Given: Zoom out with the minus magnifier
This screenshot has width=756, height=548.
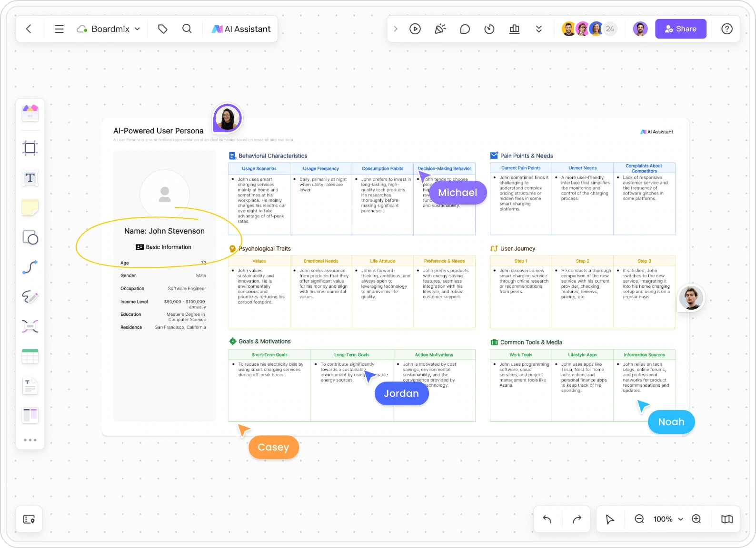Looking at the screenshot, I should click(639, 519).
